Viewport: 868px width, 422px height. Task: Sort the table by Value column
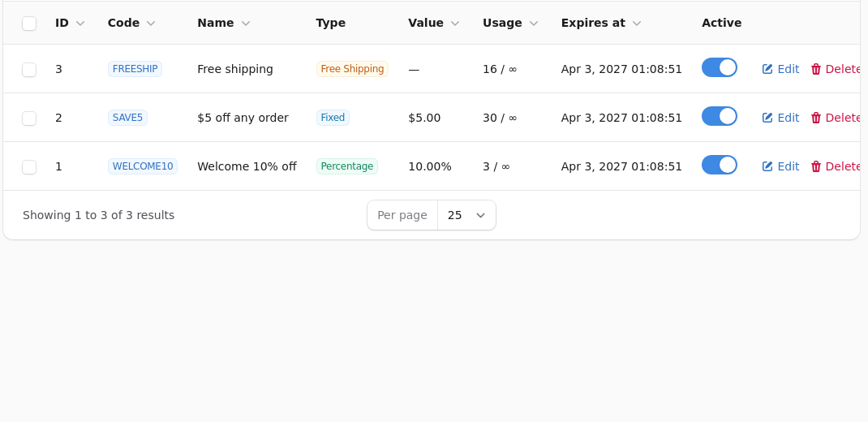click(x=433, y=24)
